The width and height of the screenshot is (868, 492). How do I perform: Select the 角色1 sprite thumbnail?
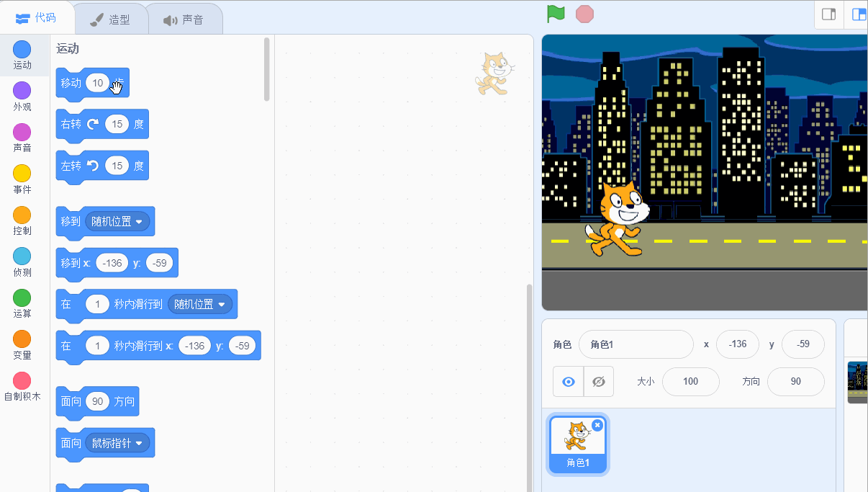[578, 444]
